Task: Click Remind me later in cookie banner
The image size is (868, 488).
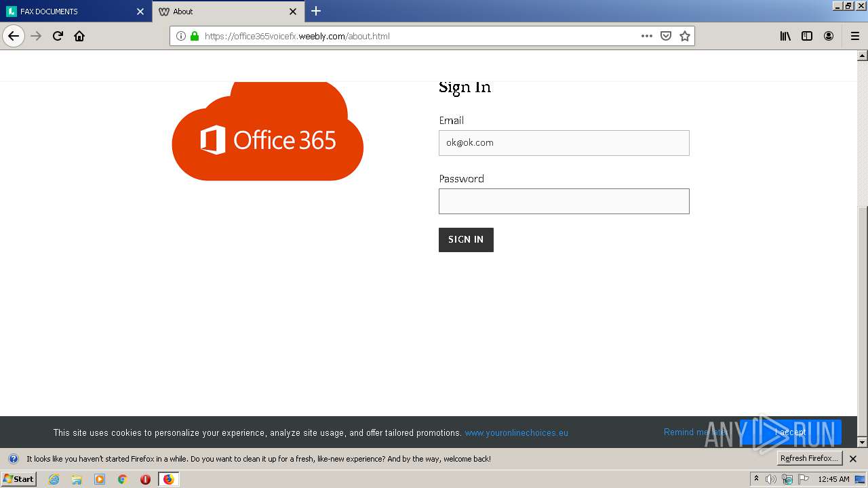Action: pos(695,432)
